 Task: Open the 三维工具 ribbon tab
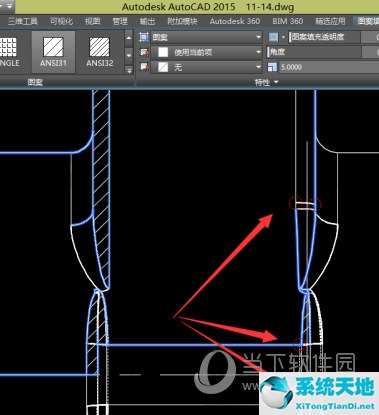click(x=23, y=21)
